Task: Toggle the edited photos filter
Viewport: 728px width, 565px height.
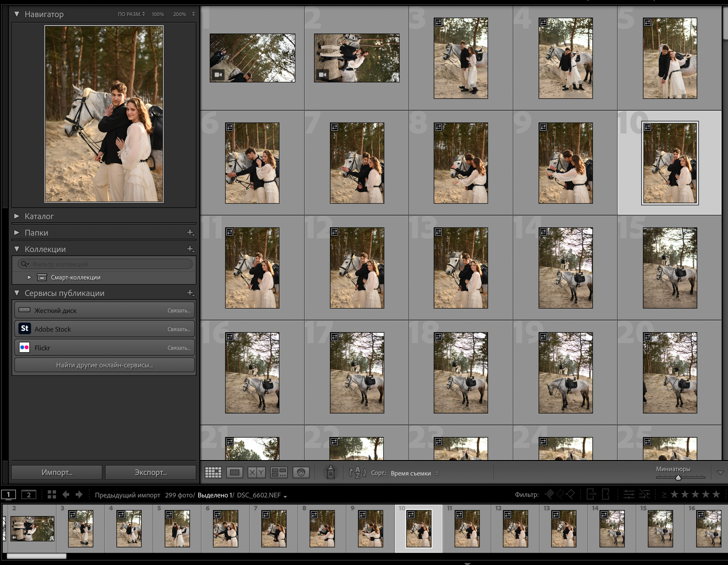Action: [629, 494]
